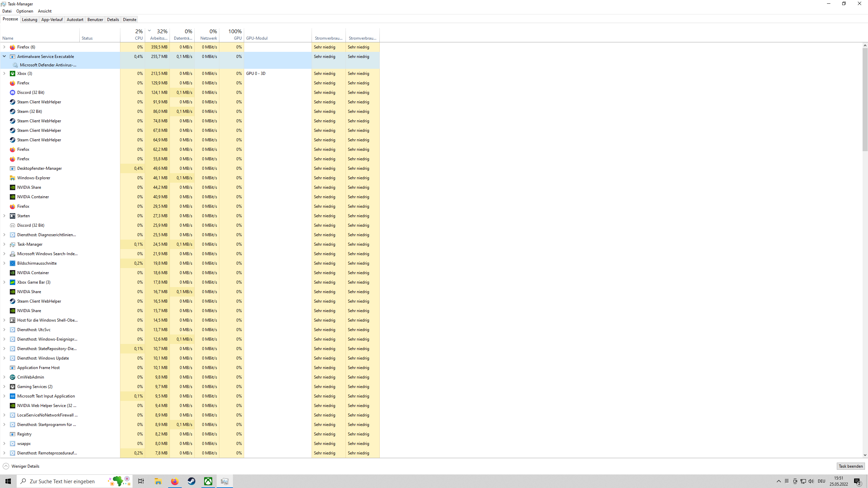
Task: Switch to the Benutzer tab
Action: point(95,20)
